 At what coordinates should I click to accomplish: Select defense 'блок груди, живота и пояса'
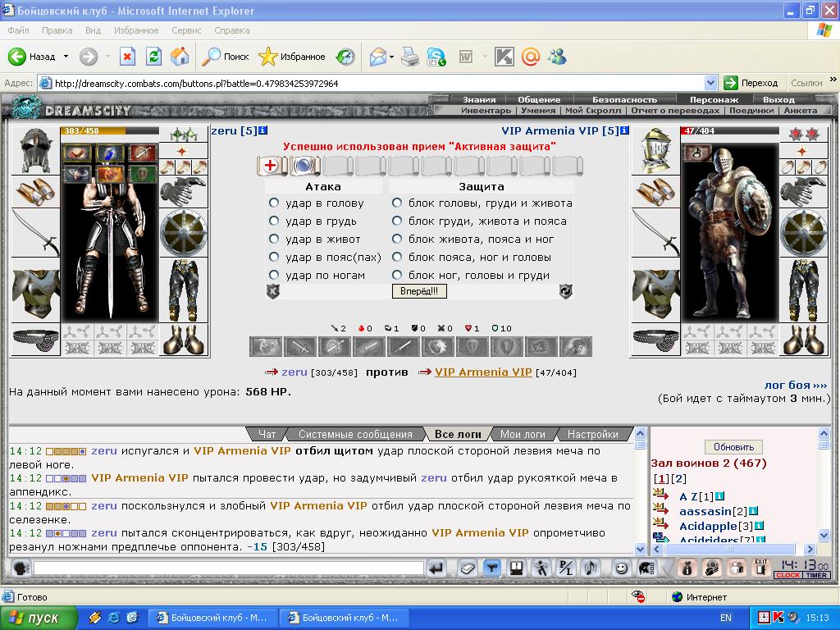[397, 221]
